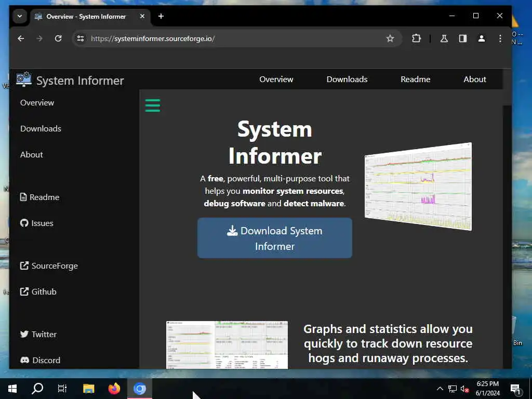This screenshot has height=399, width=532.
Task: Open the process graphs screenshot thumbnail
Action: pyautogui.click(x=227, y=345)
